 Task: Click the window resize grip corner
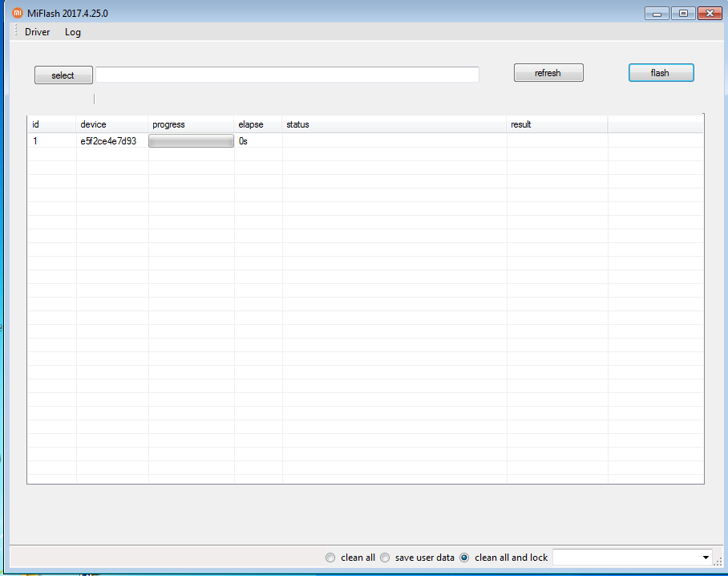tap(718, 562)
